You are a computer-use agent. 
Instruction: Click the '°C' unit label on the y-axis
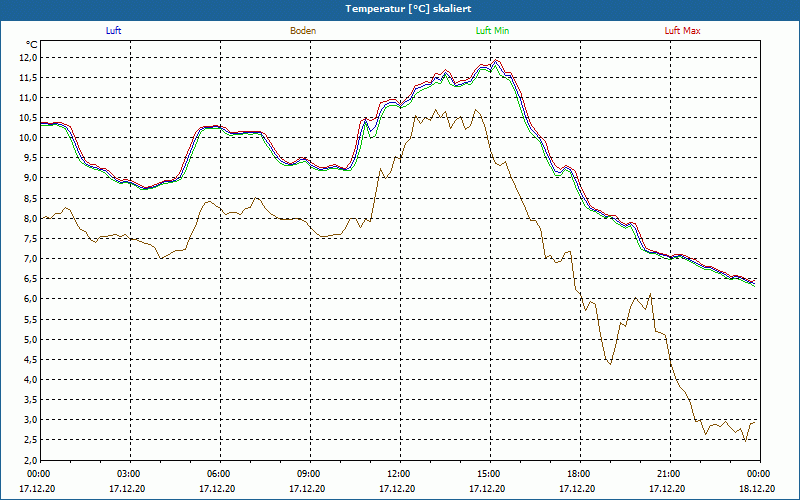click(x=32, y=45)
